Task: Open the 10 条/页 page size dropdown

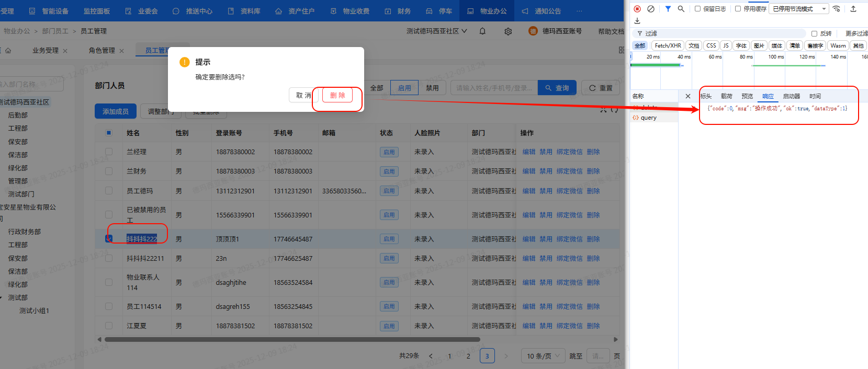Action: [543, 356]
